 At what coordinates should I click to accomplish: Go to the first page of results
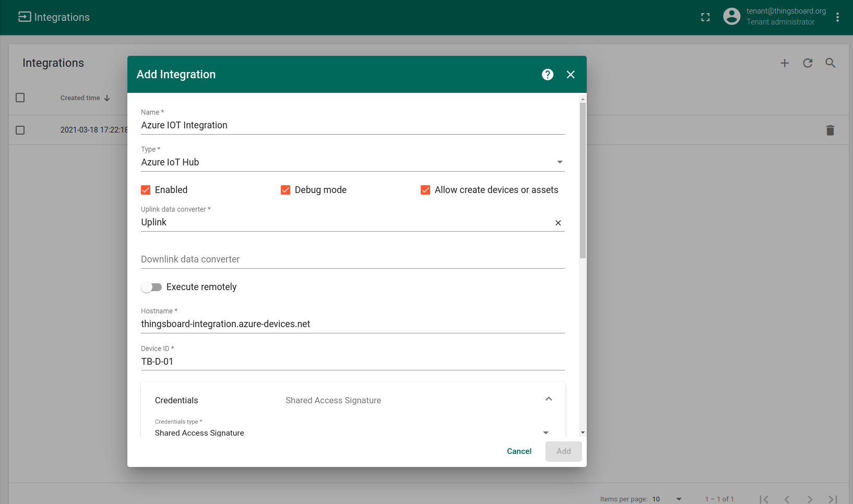(764, 499)
